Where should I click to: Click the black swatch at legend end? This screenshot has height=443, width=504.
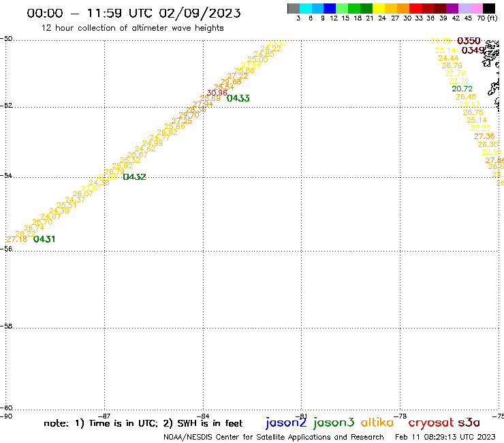click(488, 8)
